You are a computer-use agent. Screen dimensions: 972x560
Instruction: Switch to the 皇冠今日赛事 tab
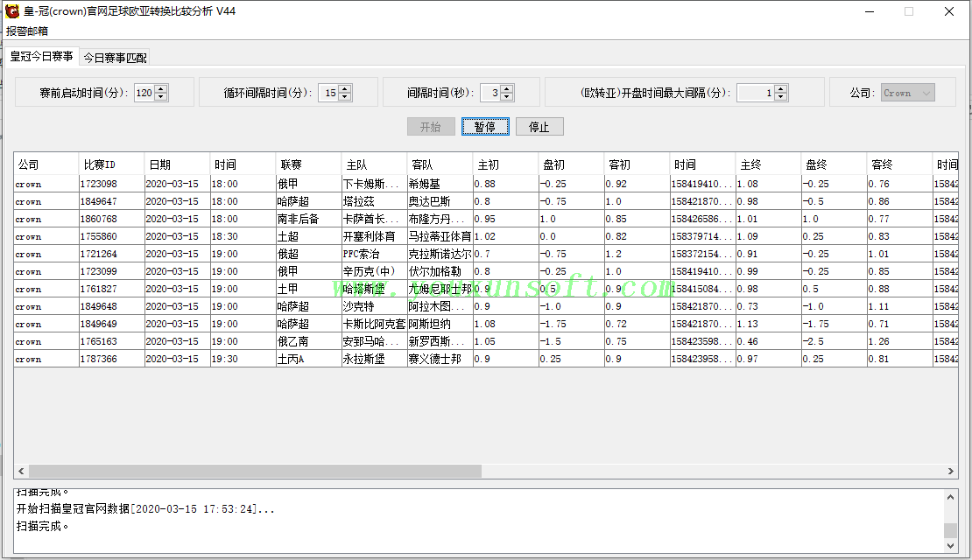pyautogui.click(x=41, y=56)
